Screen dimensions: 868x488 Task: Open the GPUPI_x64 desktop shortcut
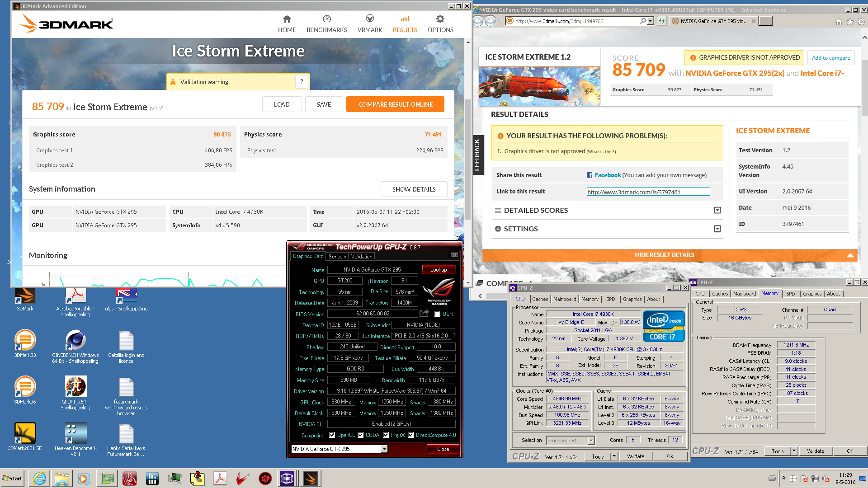point(75,393)
